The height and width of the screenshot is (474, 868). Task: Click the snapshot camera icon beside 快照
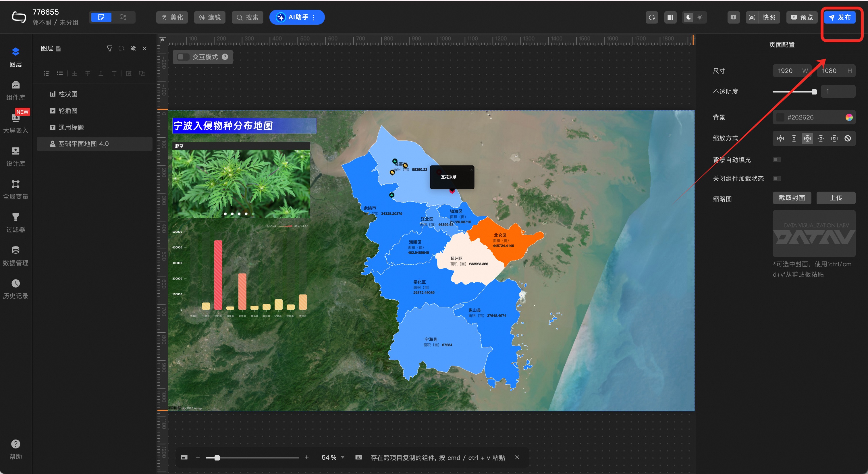(752, 18)
